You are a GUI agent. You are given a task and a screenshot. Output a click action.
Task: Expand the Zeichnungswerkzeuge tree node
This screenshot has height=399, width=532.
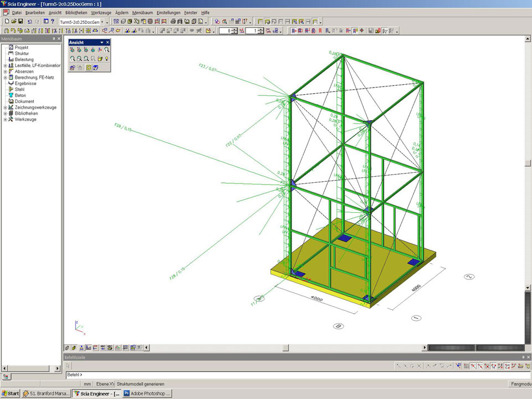pos(5,108)
